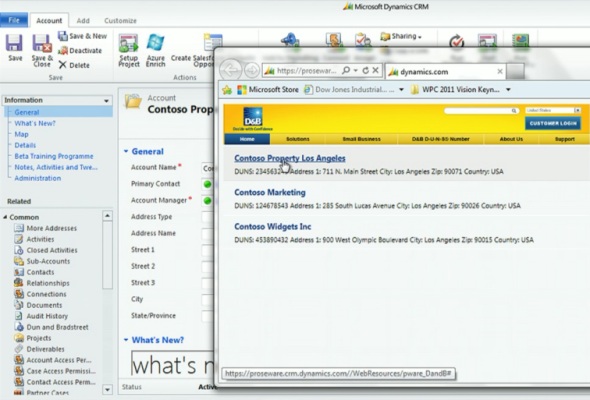The height and width of the screenshot is (400, 590).
Task: Expand dropdown after Dow Jones favorite
Action: pos(401,90)
